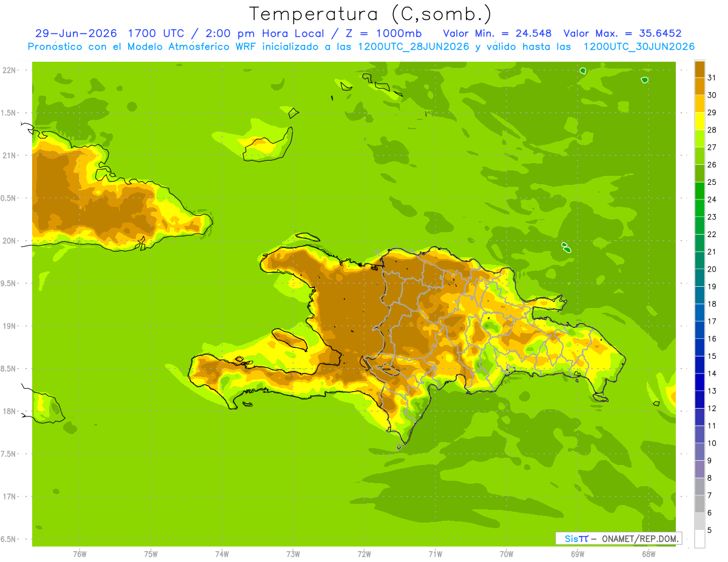728x562 pixels.
Task: Click the "17N" latitude label
Action: 9,497
